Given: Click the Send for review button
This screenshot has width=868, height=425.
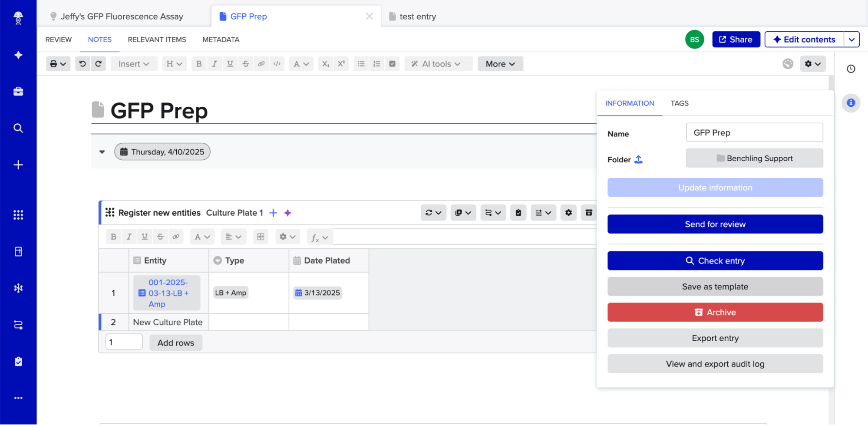Looking at the screenshot, I should [x=715, y=224].
